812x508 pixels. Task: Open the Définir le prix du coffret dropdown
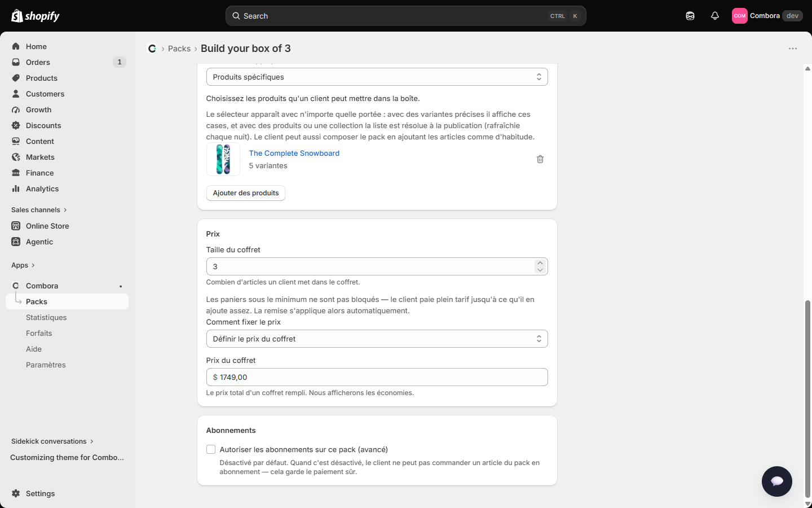click(377, 339)
